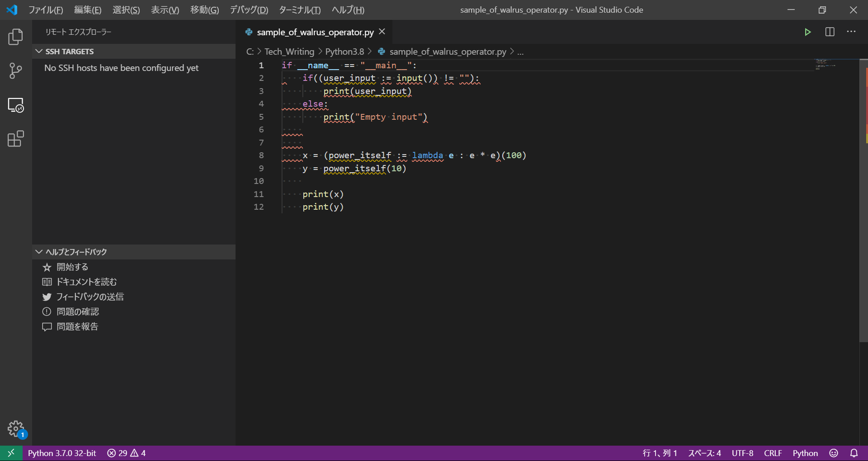Click the 問題を報告 link
868x461 pixels.
point(77,327)
